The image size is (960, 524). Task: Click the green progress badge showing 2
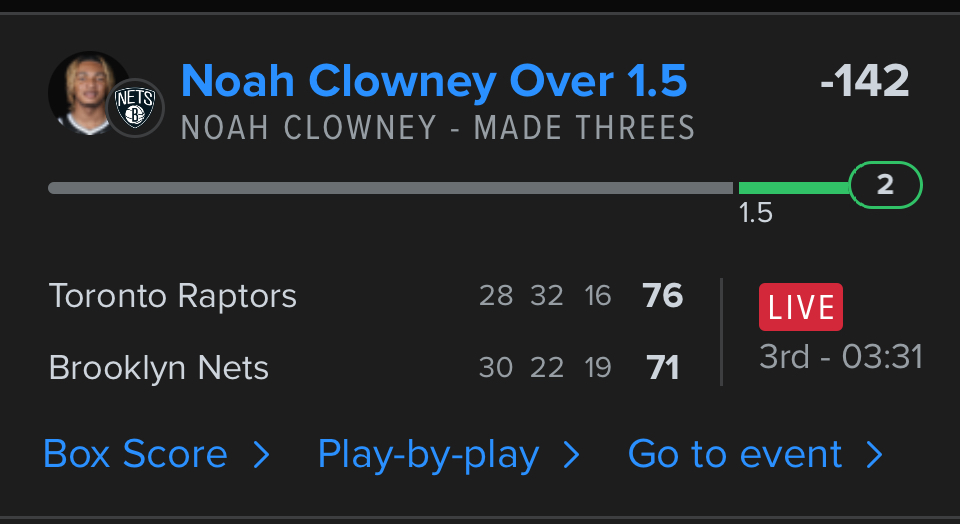pyautogui.click(x=885, y=185)
